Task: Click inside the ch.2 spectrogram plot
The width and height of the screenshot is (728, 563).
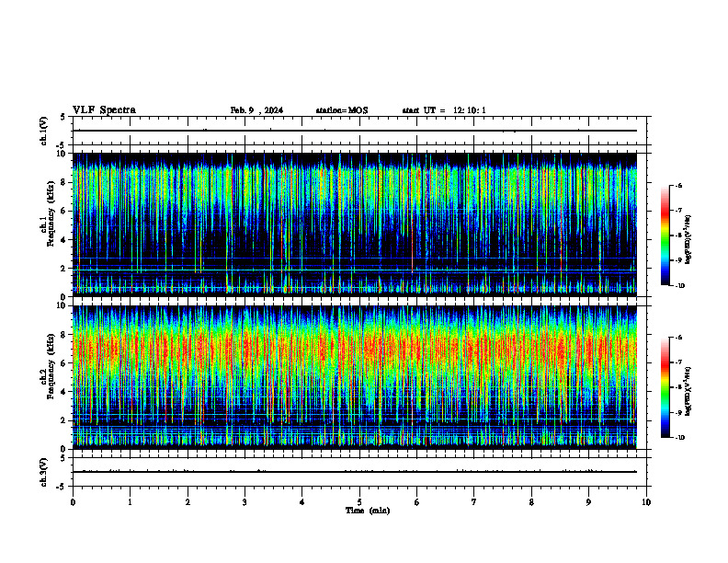Action: [355, 377]
